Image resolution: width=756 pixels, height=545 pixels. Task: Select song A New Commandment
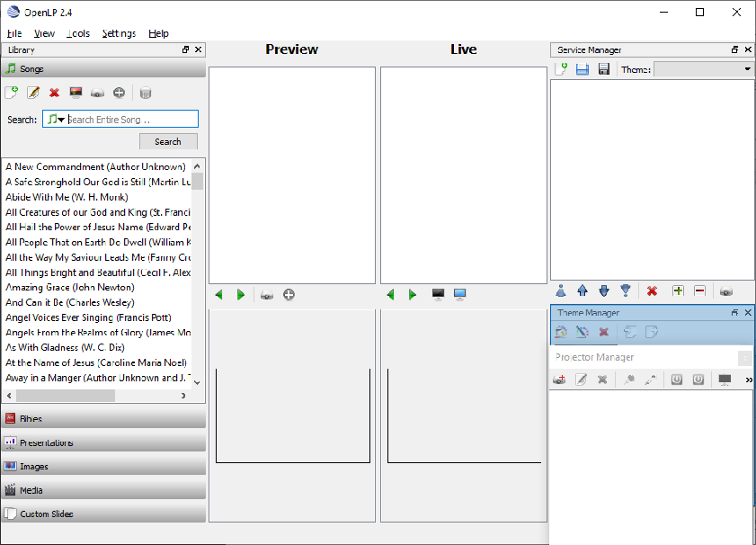95,167
